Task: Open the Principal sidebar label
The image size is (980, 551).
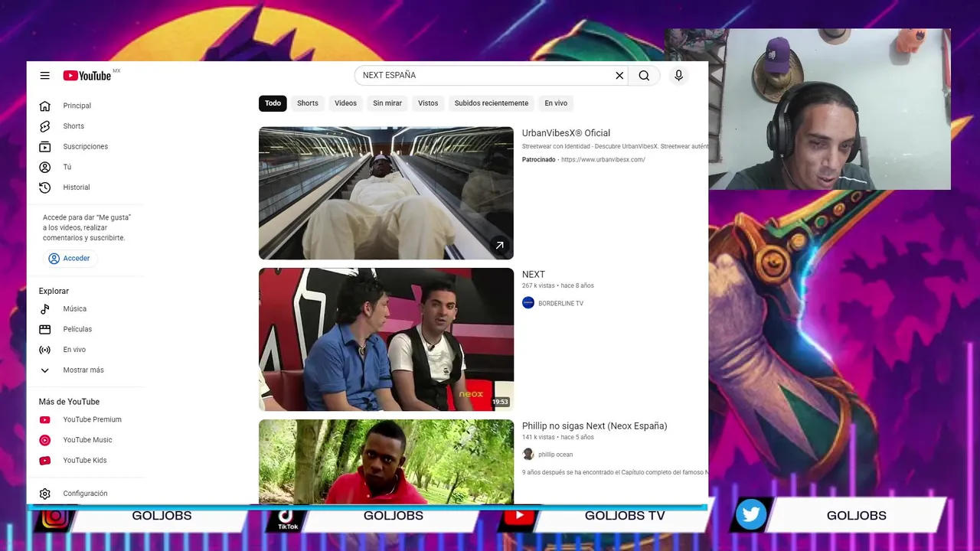Action: click(77, 106)
